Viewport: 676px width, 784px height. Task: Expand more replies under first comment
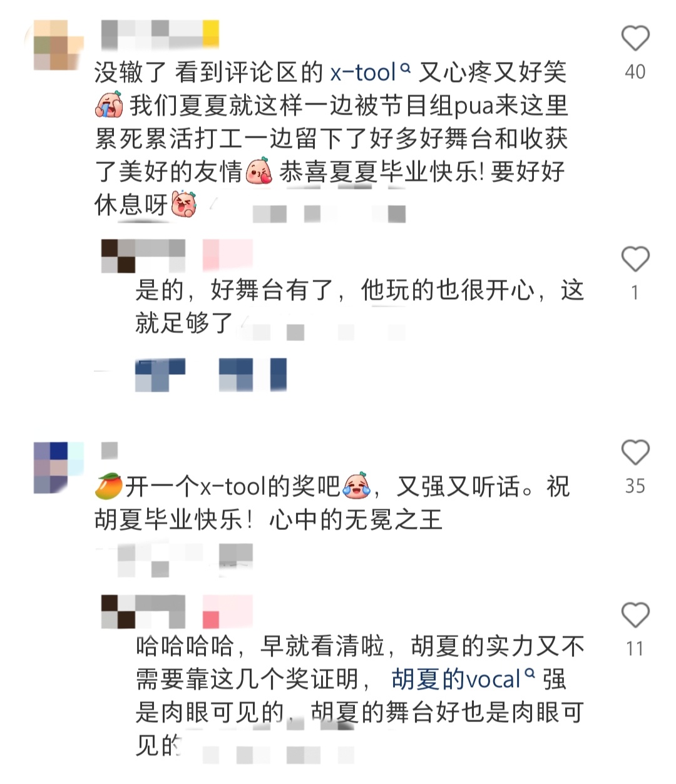(x=211, y=375)
